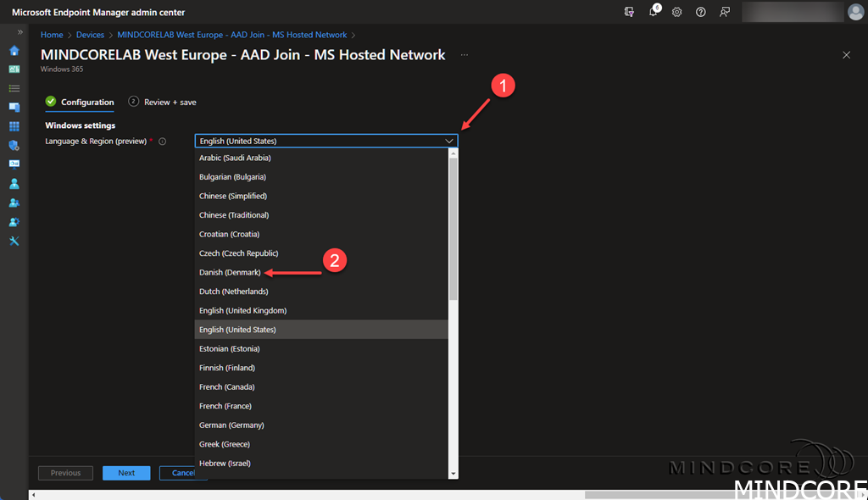Image resolution: width=868 pixels, height=500 pixels.
Task: Click the Language & Region info icon
Action: [162, 142]
